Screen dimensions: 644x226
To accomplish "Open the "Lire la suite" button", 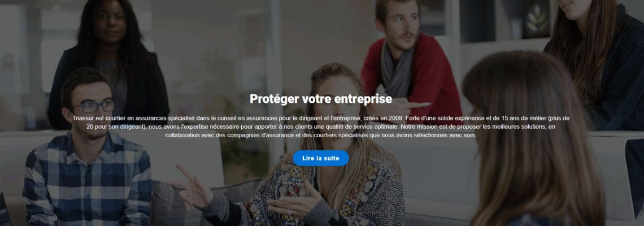I will tap(321, 158).
